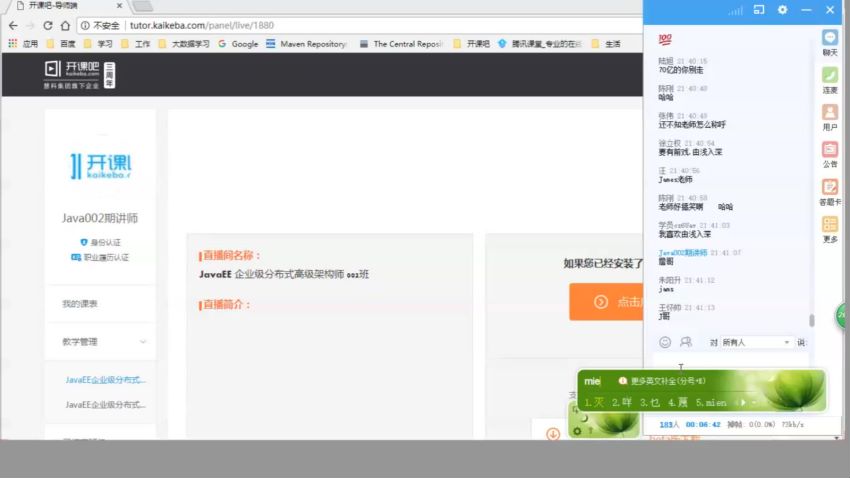The width and height of the screenshot is (850, 478).
Task: Open a new browser tab
Action: click(143, 5)
